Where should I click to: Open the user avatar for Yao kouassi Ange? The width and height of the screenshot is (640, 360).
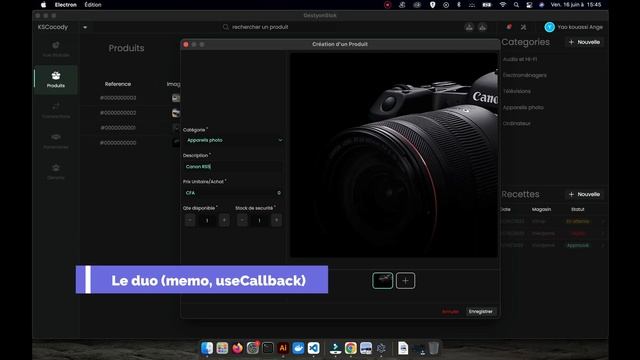tap(549, 27)
